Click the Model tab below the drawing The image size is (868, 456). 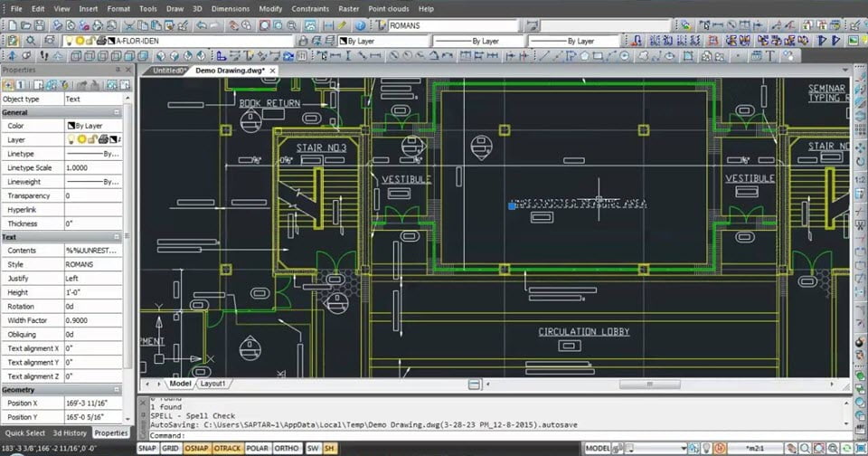click(x=180, y=384)
